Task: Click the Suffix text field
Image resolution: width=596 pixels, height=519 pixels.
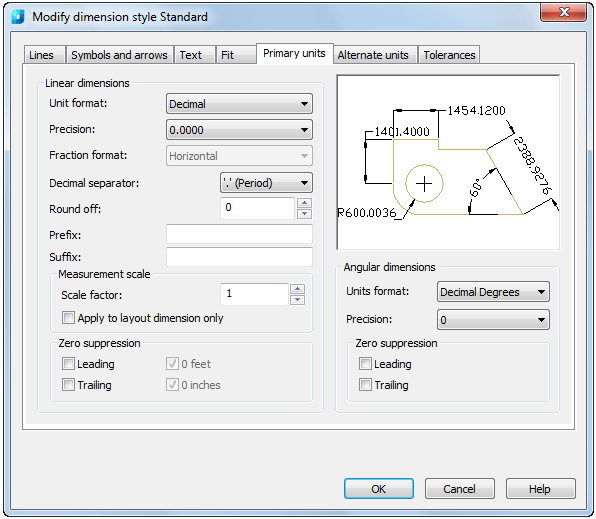Action: coord(239,257)
